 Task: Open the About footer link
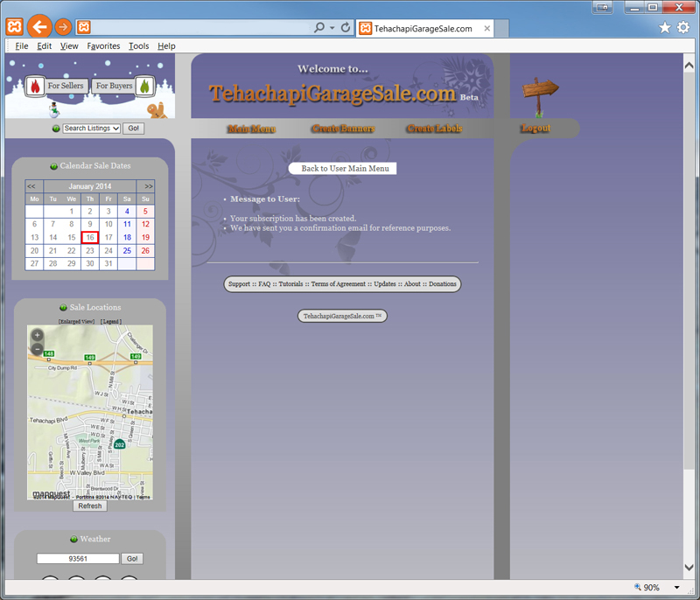412,283
